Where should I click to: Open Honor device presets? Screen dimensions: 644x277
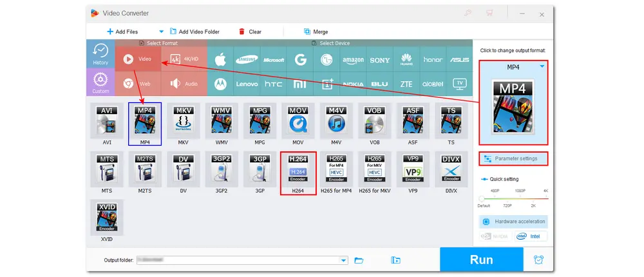pos(433,60)
